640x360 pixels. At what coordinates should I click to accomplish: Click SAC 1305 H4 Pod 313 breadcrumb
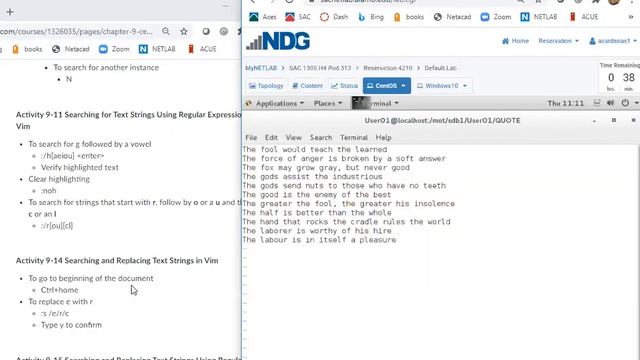[320, 68]
